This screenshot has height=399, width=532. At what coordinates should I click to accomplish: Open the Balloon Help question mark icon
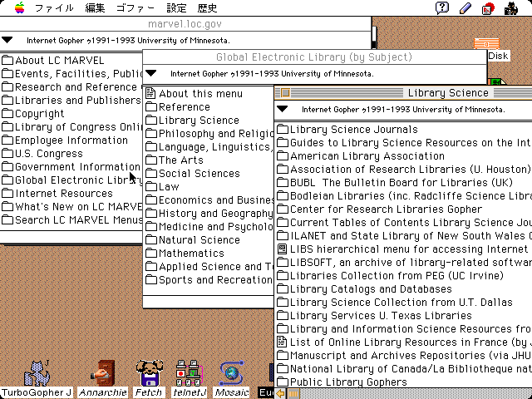pyautogui.click(x=442, y=8)
